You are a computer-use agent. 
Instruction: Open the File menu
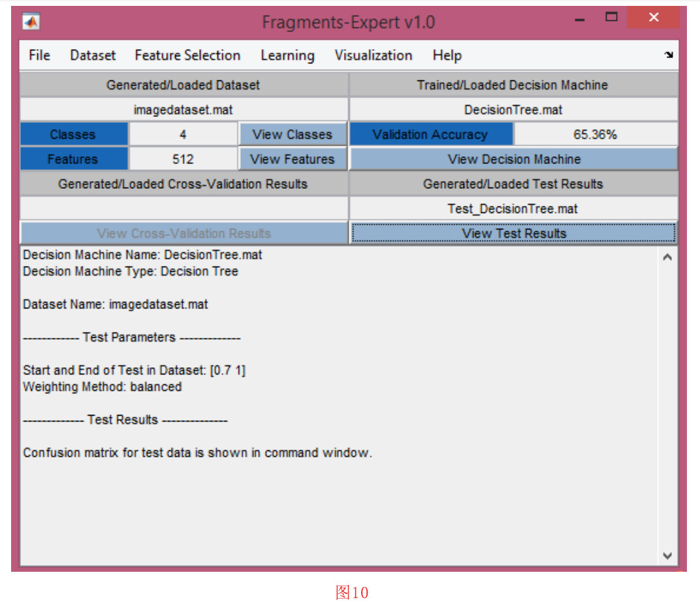pyautogui.click(x=39, y=56)
